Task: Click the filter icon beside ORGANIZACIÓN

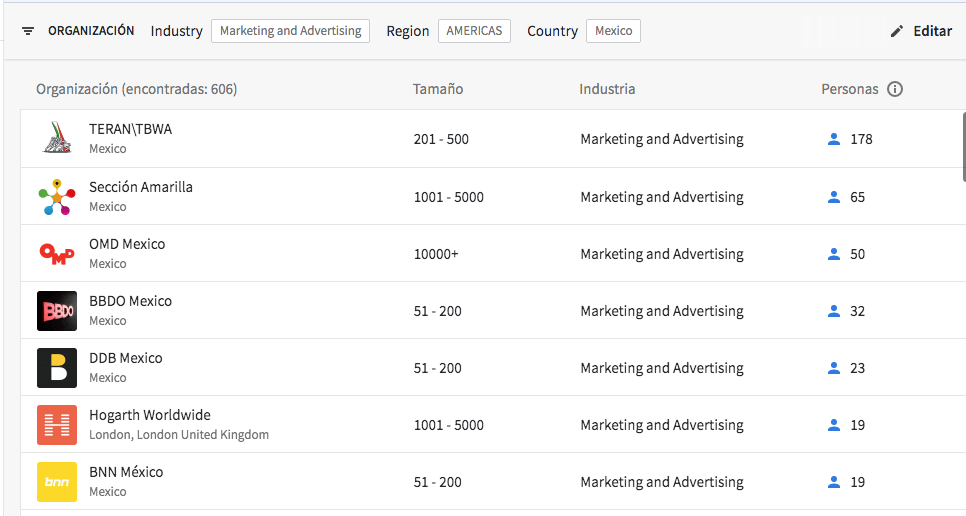Action: pyautogui.click(x=28, y=31)
